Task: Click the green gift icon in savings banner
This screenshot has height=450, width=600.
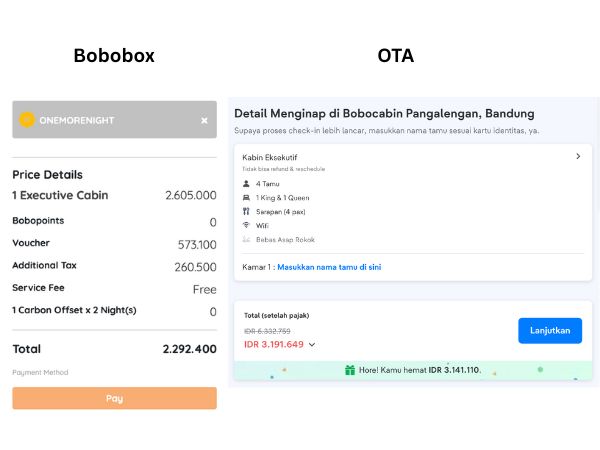Action: point(350,370)
